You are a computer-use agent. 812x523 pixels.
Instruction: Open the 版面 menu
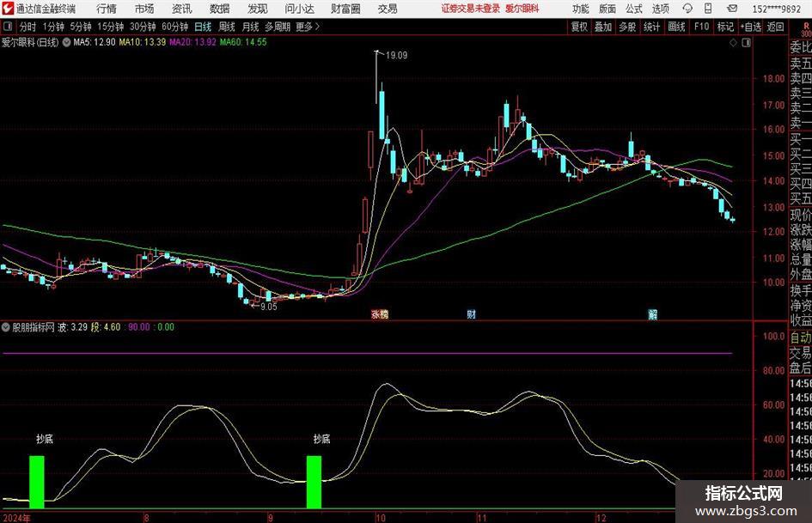click(x=607, y=9)
